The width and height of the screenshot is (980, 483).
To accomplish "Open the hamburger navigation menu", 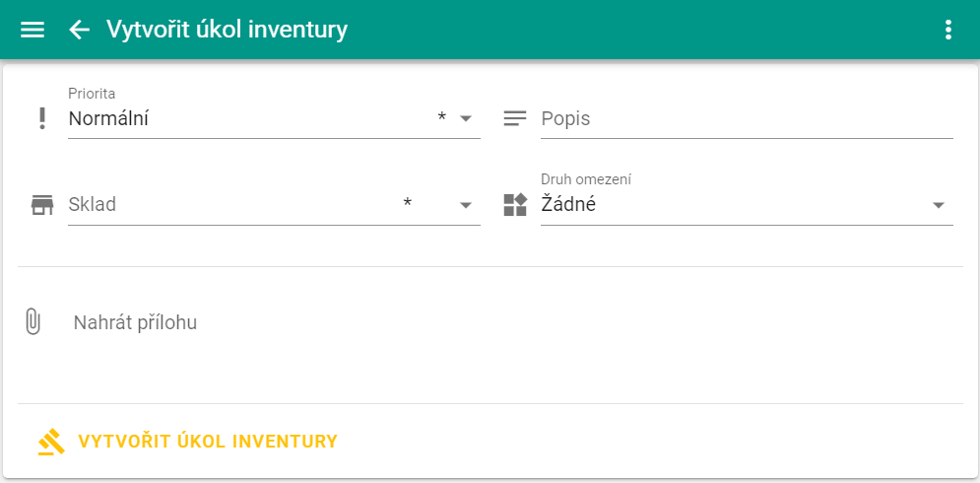I will (33, 30).
